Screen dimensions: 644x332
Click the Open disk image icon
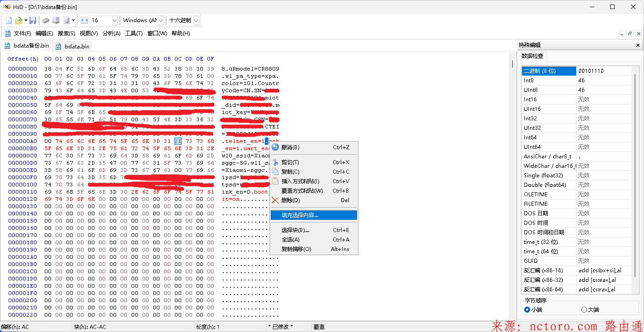[67, 20]
